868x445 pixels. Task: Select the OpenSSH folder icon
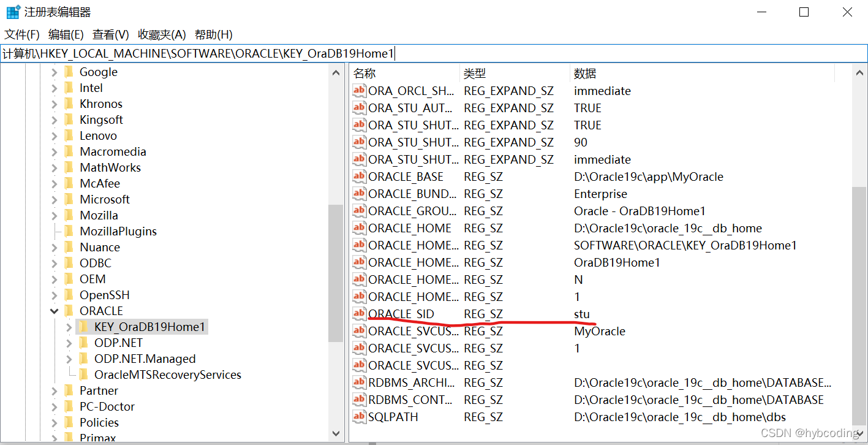[x=69, y=295]
